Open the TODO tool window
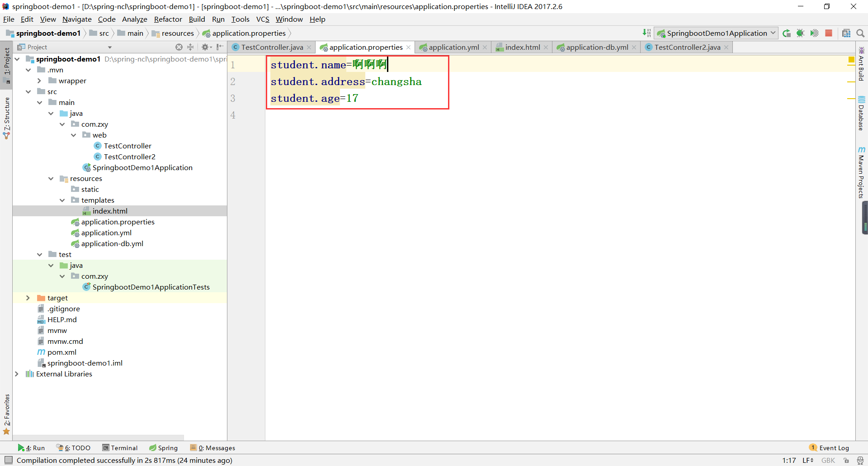 click(73, 448)
